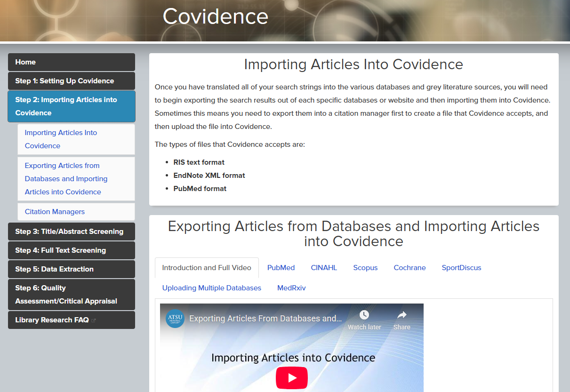Select the MedRxiv tab

pos(291,288)
